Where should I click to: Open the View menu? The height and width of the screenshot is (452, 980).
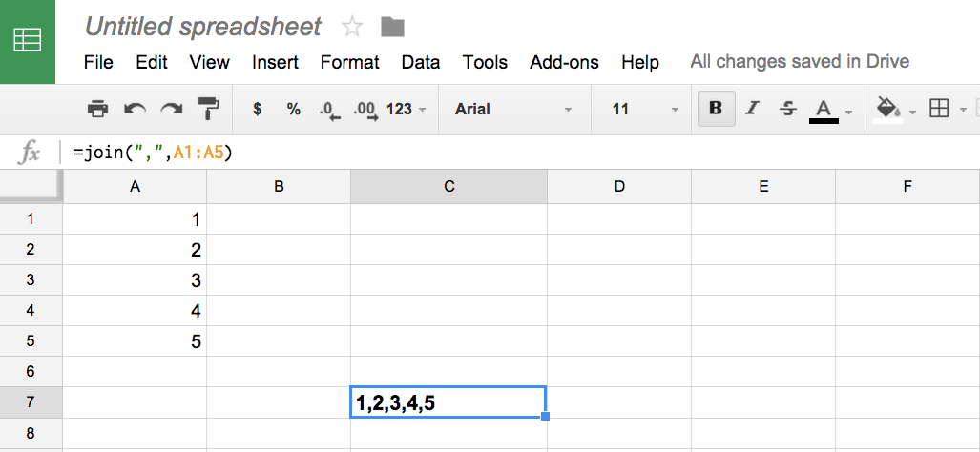point(209,62)
